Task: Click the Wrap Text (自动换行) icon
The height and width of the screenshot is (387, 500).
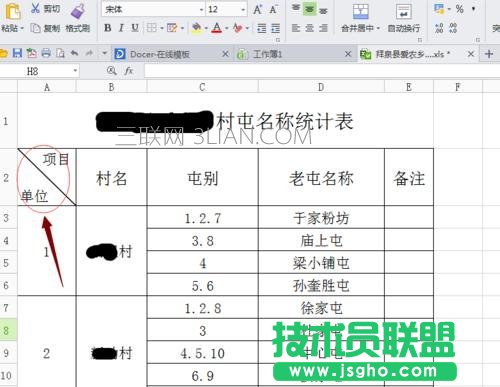Action: [404, 12]
